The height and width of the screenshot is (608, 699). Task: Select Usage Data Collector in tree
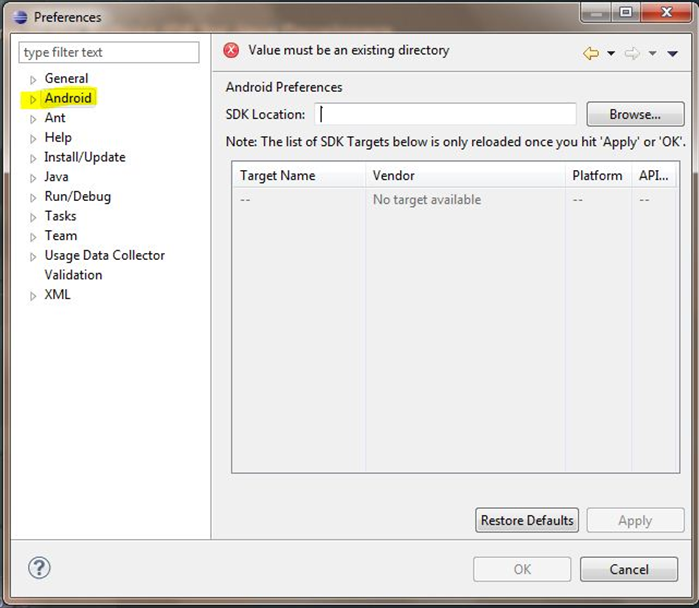[x=105, y=255]
